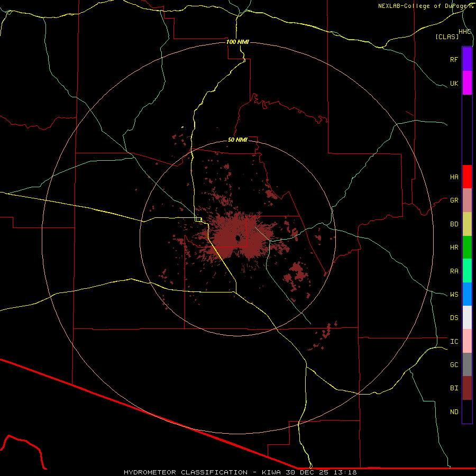This screenshot has height=476, width=476.
Task: Click the HA legend label
Action: [454, 177]
